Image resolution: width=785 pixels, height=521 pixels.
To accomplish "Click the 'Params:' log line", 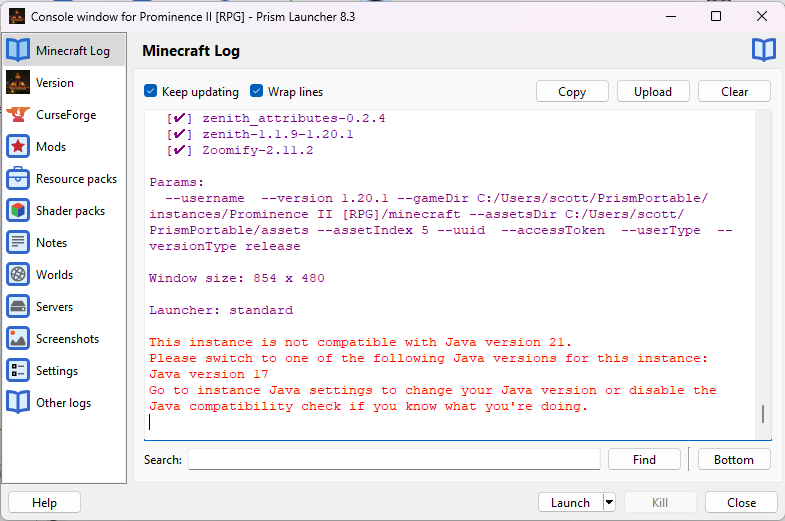I will [176, 182].
